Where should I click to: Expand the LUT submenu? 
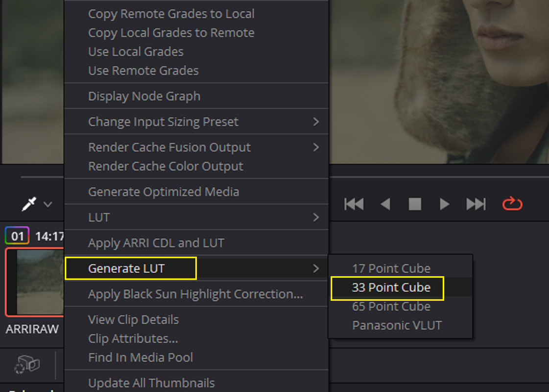(x=196, y=217)
